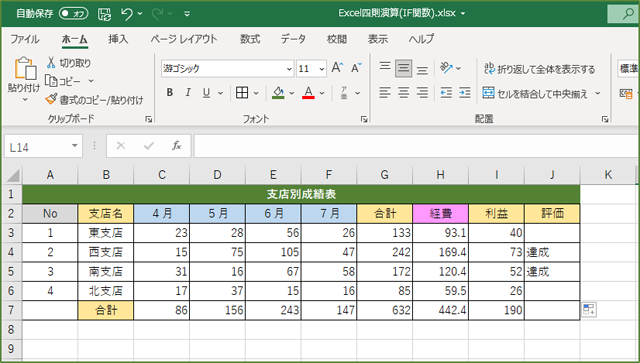Toggle Underline formatting
This screenshot has width=640, height=363.
pos(207,93)
